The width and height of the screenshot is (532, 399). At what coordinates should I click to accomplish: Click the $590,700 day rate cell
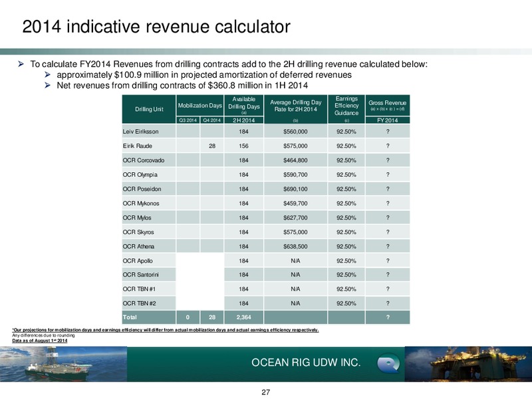click(x=295, y=175)
